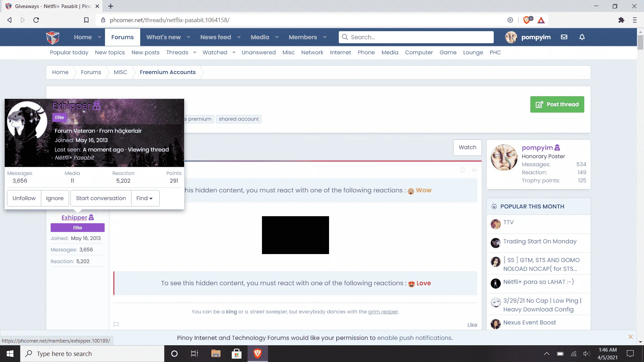Image resolution: width=644 pixels, height=362 pixels.
Task: Open the Windows notification center
Action: [630, 354]
